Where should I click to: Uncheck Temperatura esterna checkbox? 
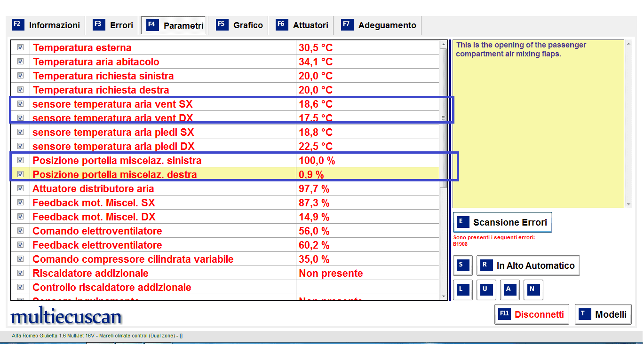coord(20,47)
